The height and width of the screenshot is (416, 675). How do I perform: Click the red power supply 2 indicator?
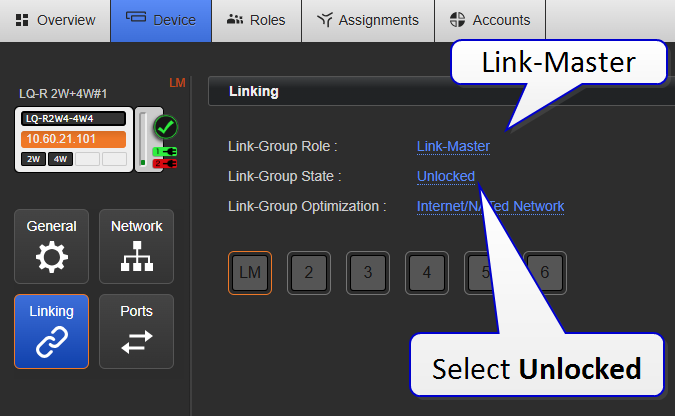tap(164, 161)
